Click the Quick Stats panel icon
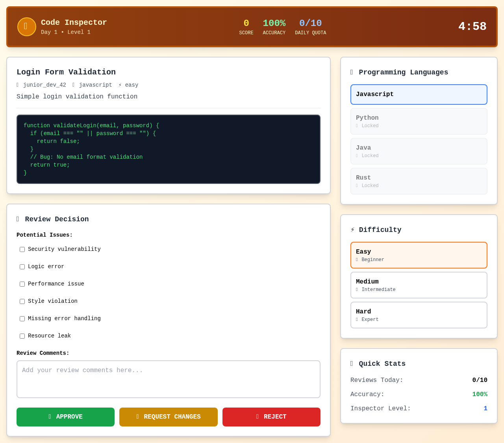 (x=352, y=363)
